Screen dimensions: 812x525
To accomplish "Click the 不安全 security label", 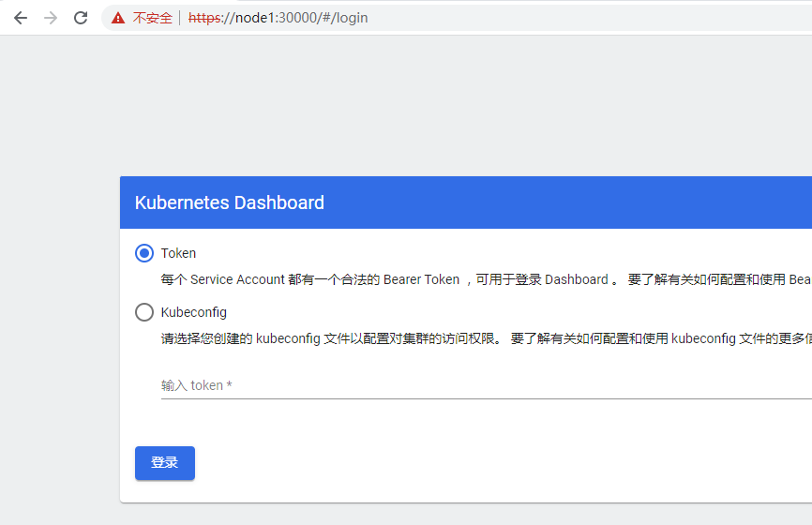I will pyautogui.click(x=152, y=18).
